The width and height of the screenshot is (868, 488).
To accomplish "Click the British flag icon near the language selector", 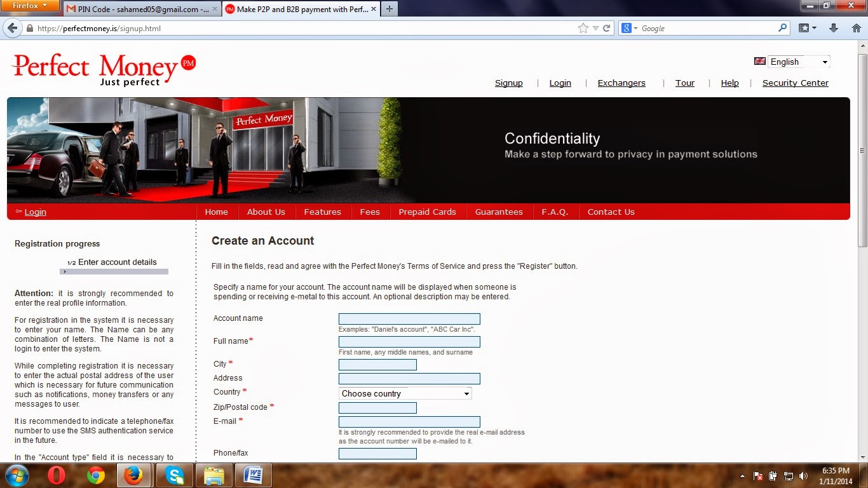I will pos(760,61).
